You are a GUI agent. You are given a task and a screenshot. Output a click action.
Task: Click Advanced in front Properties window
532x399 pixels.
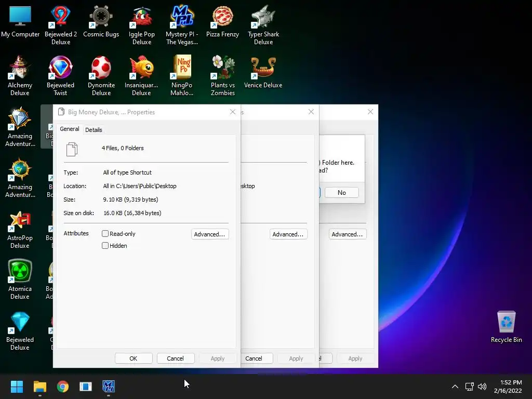pos(210,234)
